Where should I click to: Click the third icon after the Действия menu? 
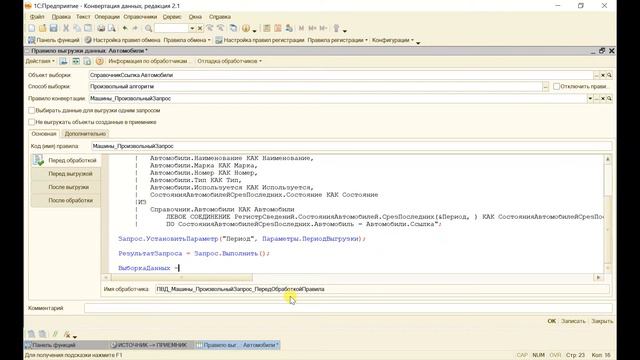[x=87, y=61]
